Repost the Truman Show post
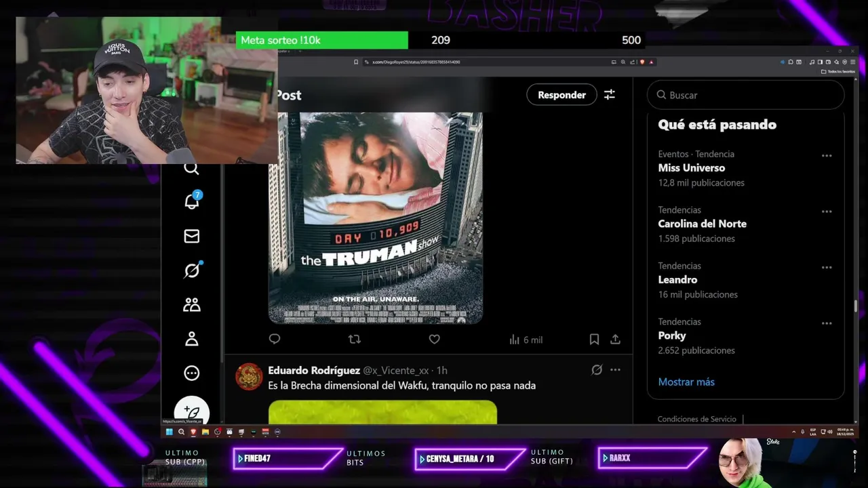Image resolution: width=868 pixels, height=488 pixels. click(355, 339)
